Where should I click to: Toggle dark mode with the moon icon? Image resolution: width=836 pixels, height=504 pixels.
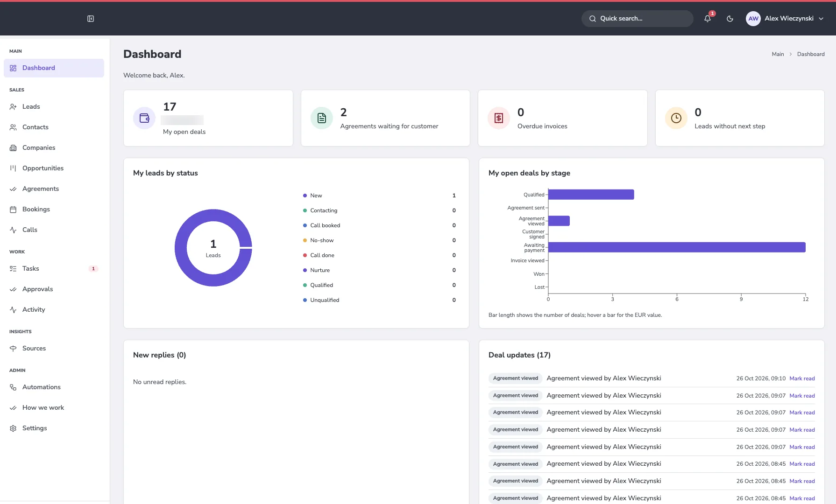tap(730, 19)
